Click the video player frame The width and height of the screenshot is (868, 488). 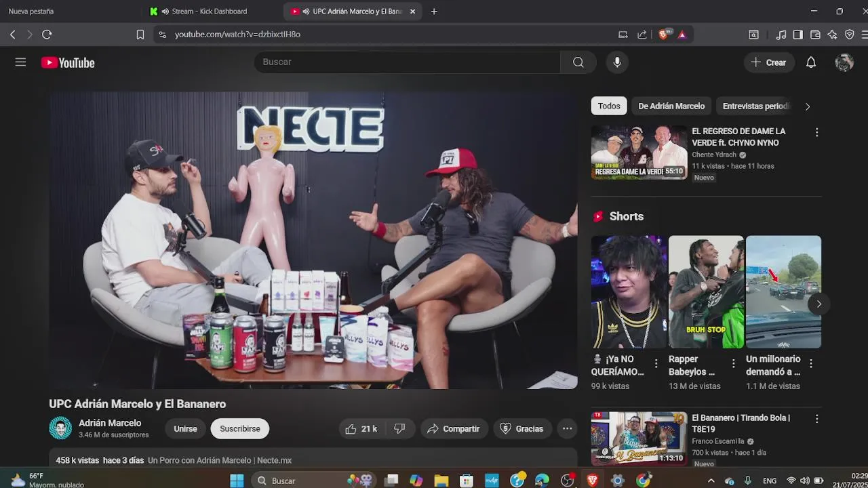[x=313, y=241]
